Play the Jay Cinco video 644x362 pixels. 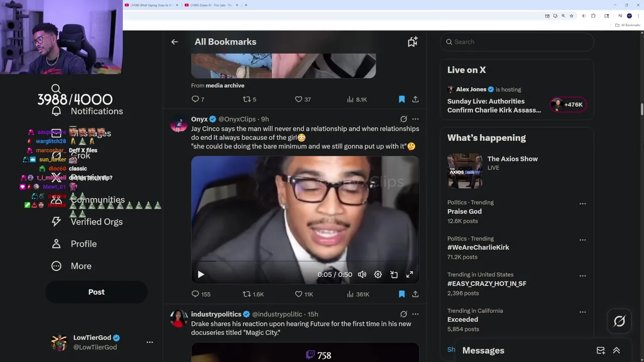tap(201, 275)
